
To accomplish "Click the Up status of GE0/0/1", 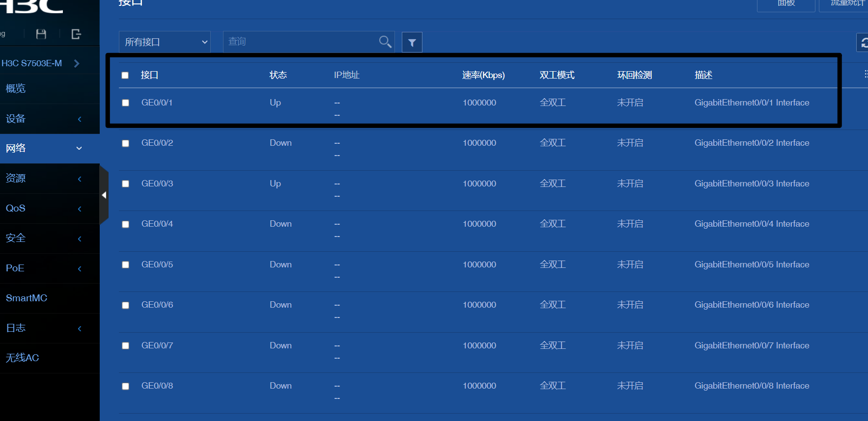I will 275,103.
